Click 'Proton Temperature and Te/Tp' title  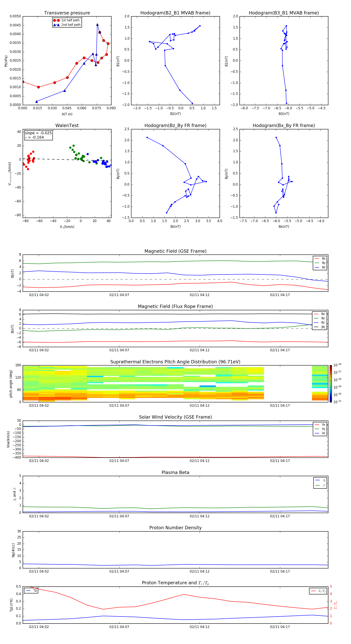coord(175,583)
